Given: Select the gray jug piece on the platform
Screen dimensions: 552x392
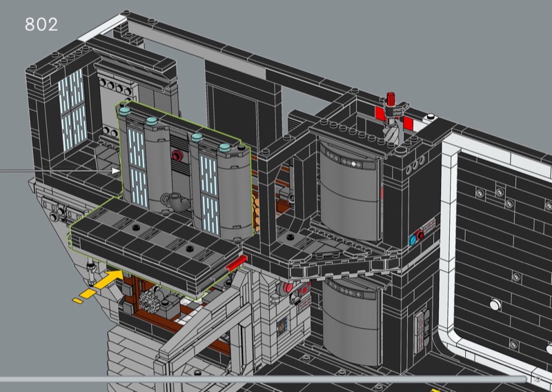Looking at the screenshot, I should coord(172,202).
